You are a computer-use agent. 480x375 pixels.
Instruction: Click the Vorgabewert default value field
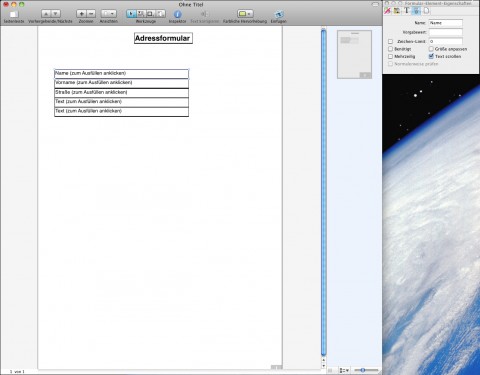click(x=446, y=32)
